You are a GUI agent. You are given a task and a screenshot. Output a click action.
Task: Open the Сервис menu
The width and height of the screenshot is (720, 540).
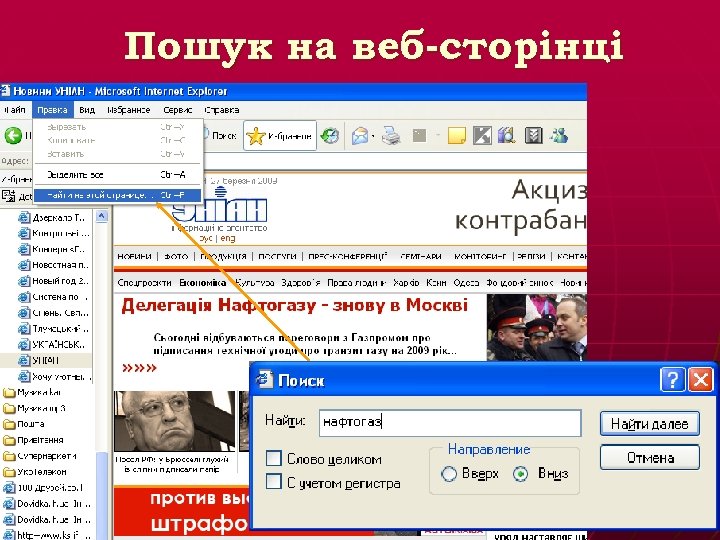[x=177, y=110]
